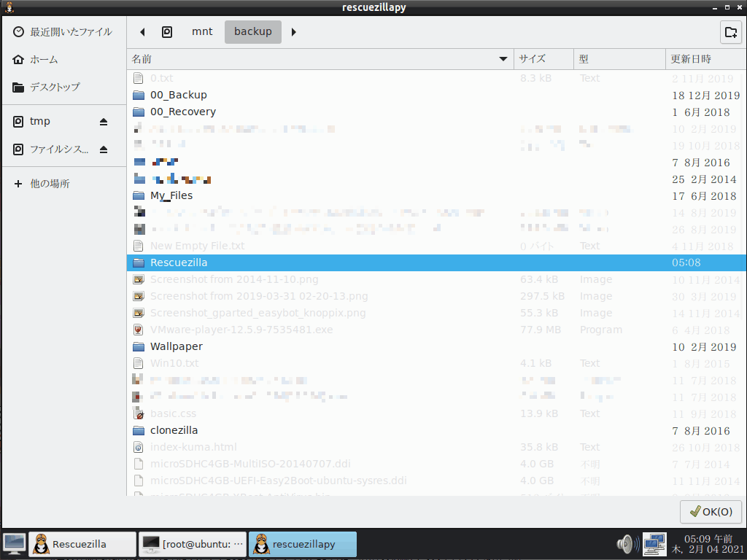The width and height of the screenshot is (747, 560).
Task: Eject the ファイルシス... volume
Action: click(x=104, y=149)
